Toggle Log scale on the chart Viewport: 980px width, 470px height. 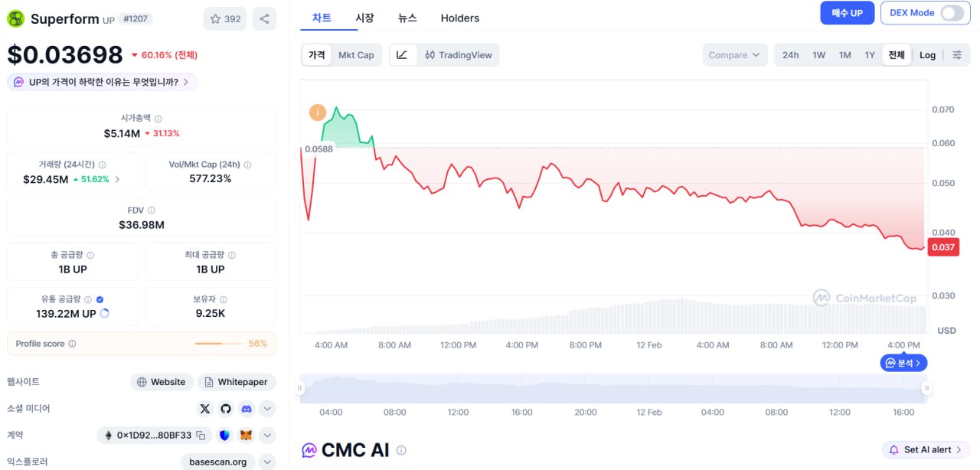click(x=927, y=55)
